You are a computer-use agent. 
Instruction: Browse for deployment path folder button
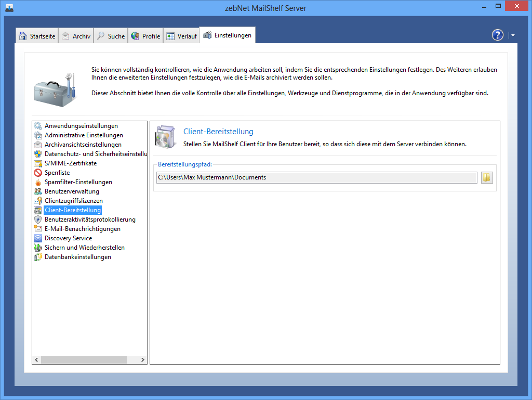[487, 177]
